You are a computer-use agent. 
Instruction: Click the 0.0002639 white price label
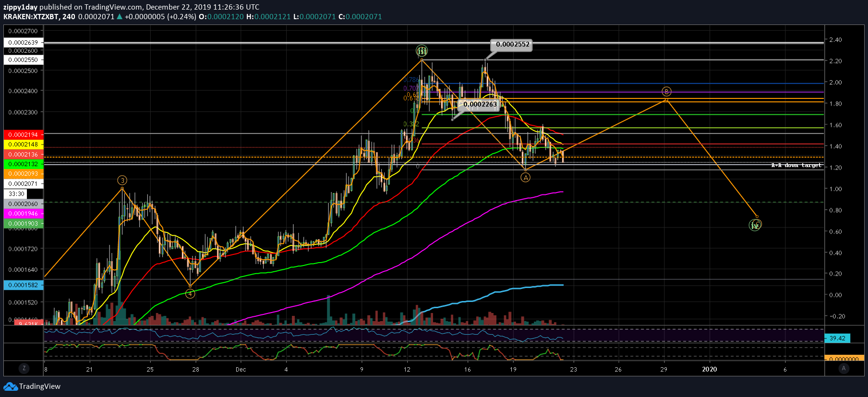coord(23,43)
